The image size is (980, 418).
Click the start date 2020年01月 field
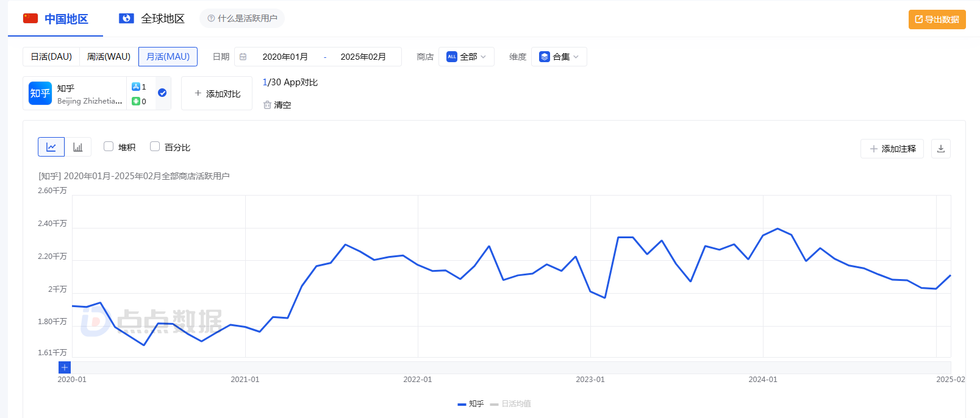pos(285,57)
